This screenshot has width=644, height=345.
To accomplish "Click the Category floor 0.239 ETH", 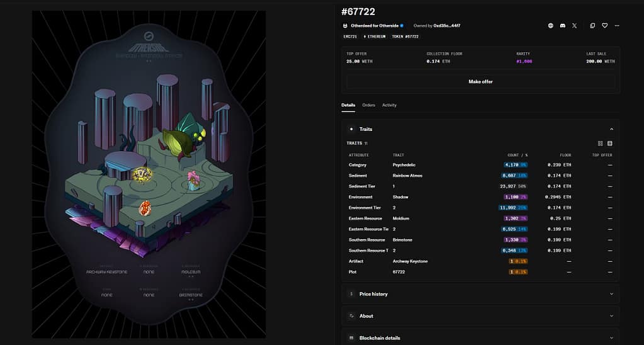I will point(559,165).
